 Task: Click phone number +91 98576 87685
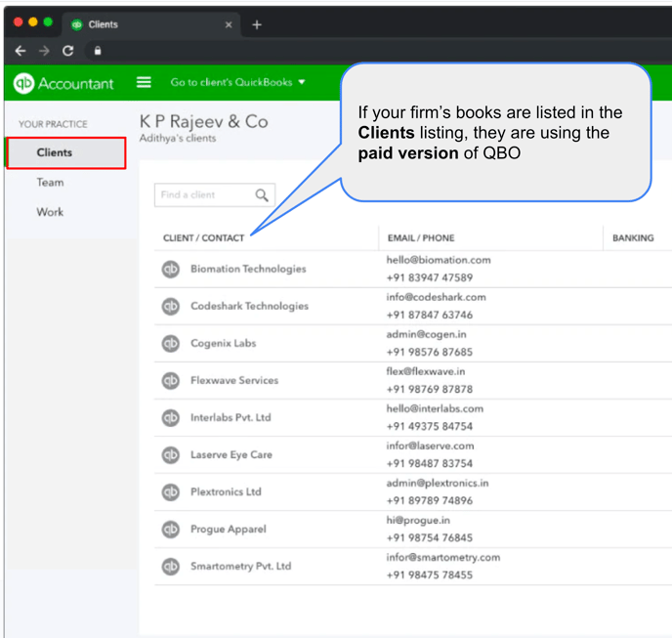tap(430, 352)
